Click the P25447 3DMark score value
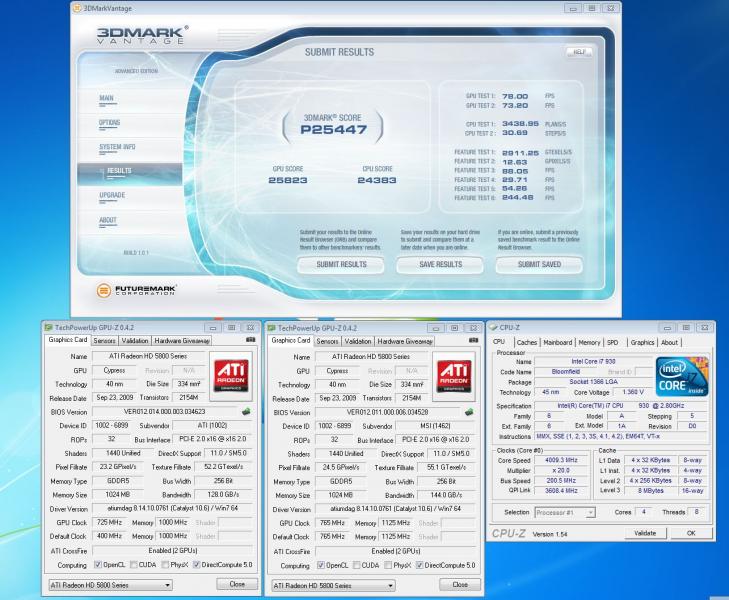 tap(334, 129)
